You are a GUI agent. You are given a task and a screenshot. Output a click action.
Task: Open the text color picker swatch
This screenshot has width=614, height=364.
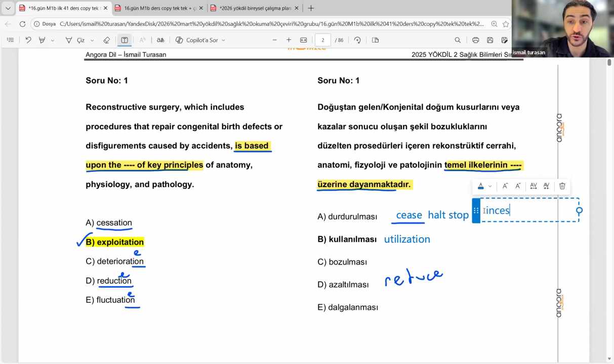[481, 186]
